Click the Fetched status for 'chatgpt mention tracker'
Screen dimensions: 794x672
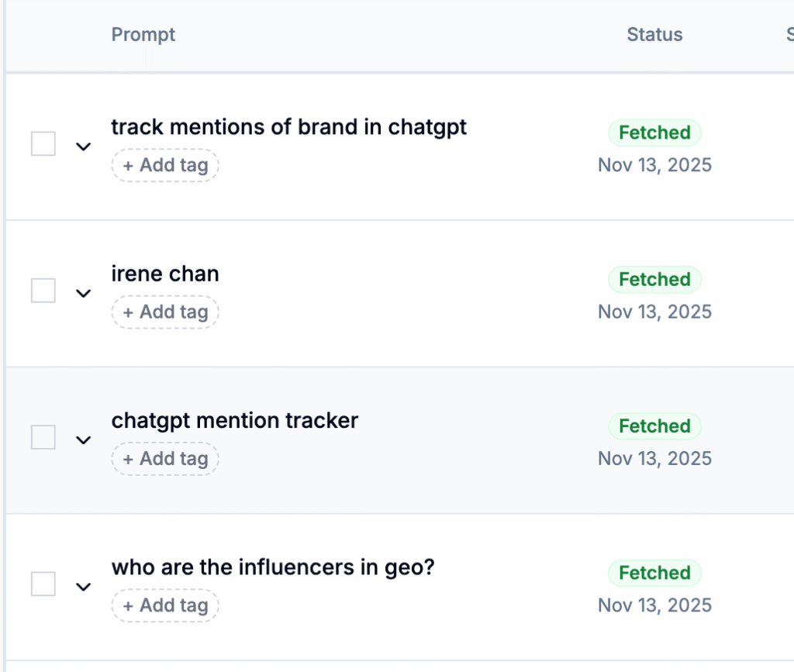pyautogui.click(x=654, y=426)
